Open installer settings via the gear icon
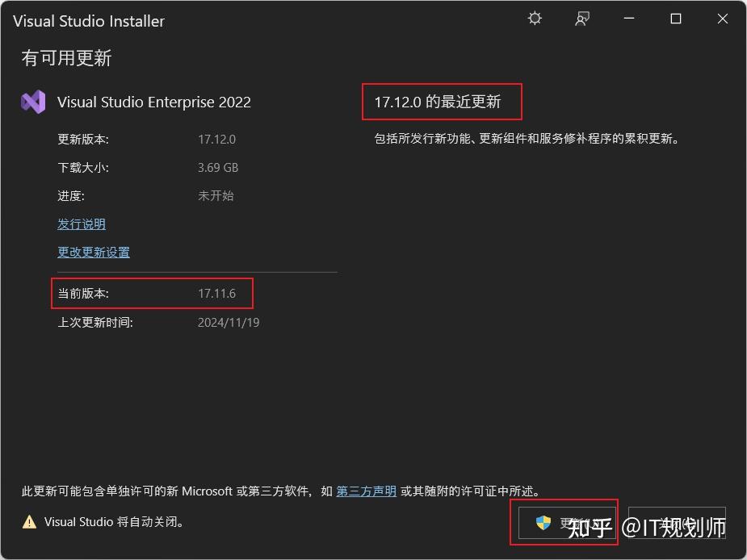 [534, 18]
